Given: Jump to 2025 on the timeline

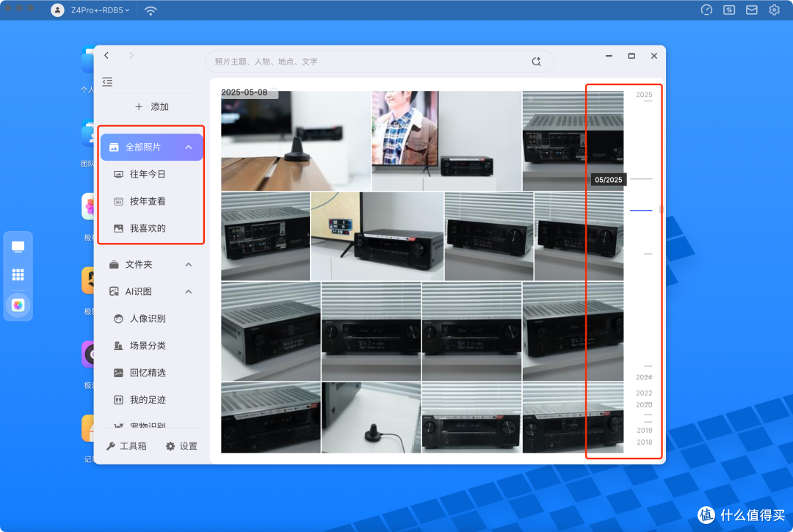Looking at the screenshot, I should tap(644, 95).
